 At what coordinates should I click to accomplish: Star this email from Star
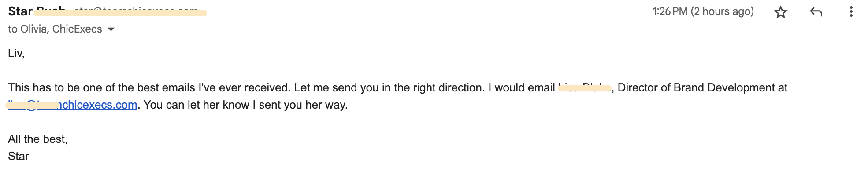780,12
